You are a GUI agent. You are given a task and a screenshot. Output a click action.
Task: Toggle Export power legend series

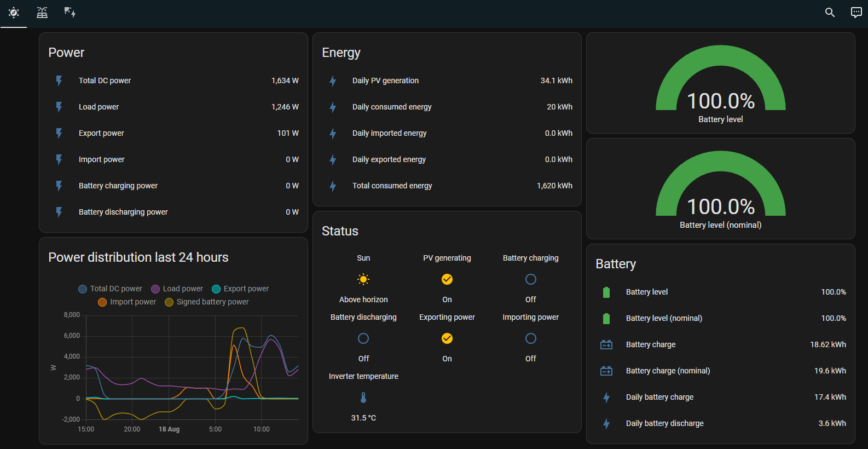[x=240, y=289]
